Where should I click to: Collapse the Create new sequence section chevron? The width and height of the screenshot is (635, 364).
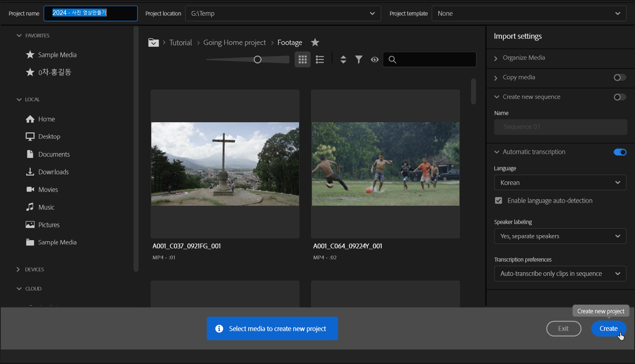pos(497,97)
